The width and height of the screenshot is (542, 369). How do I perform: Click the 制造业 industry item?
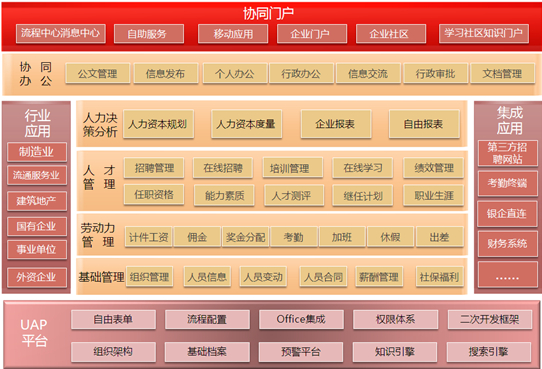coord(37,152)
